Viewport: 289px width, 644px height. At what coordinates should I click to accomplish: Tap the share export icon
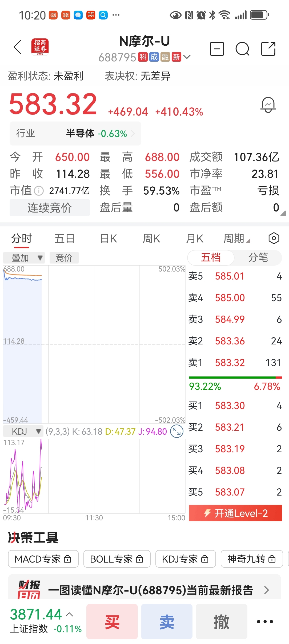click(268, 49)
